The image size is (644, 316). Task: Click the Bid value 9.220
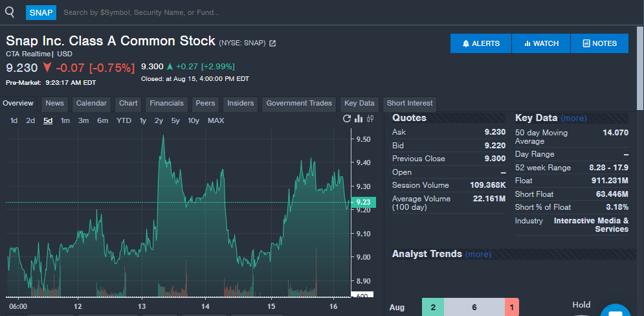coord(495,146)
